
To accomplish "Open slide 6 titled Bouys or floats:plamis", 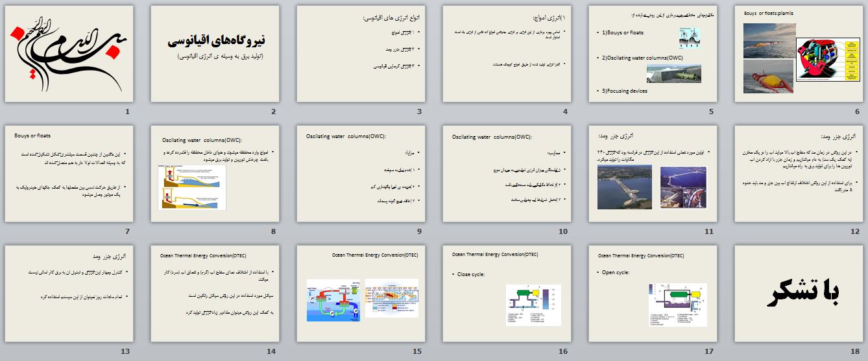I will coord(799,54).
